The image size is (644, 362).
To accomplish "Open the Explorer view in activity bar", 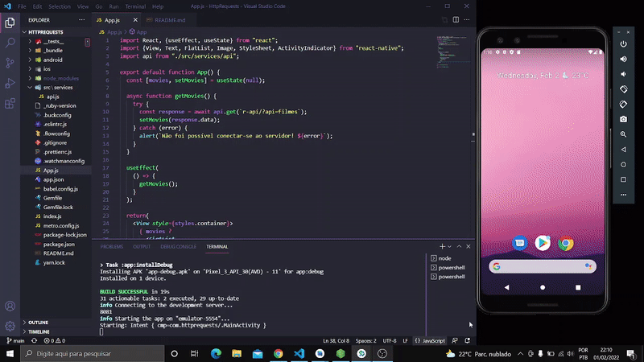I will tap(10, 23).
